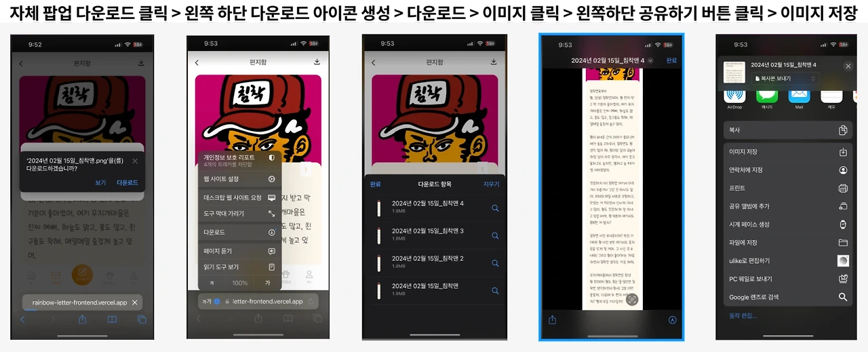This screenshot has height=352, width=868.
Task: Select 읽기 도구 보기 in Safari page menu
Action: (239, 267)
